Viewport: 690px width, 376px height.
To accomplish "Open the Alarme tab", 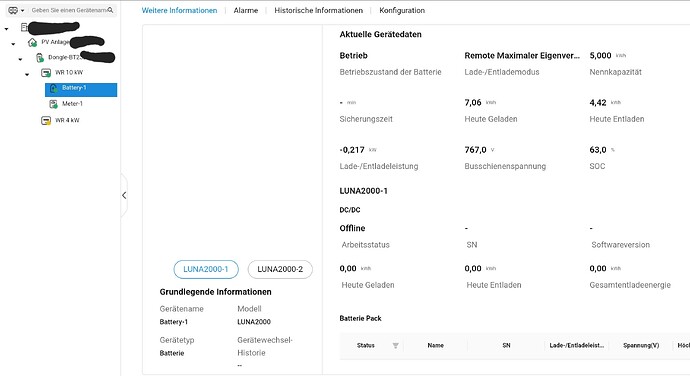I will (246, 10).
